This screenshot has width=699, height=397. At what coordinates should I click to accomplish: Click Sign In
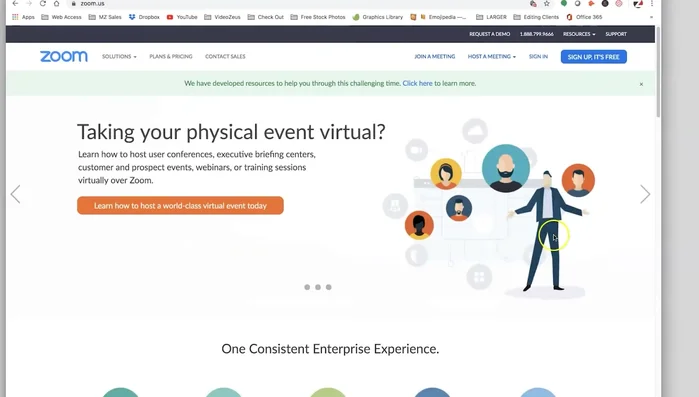[538, 57]
